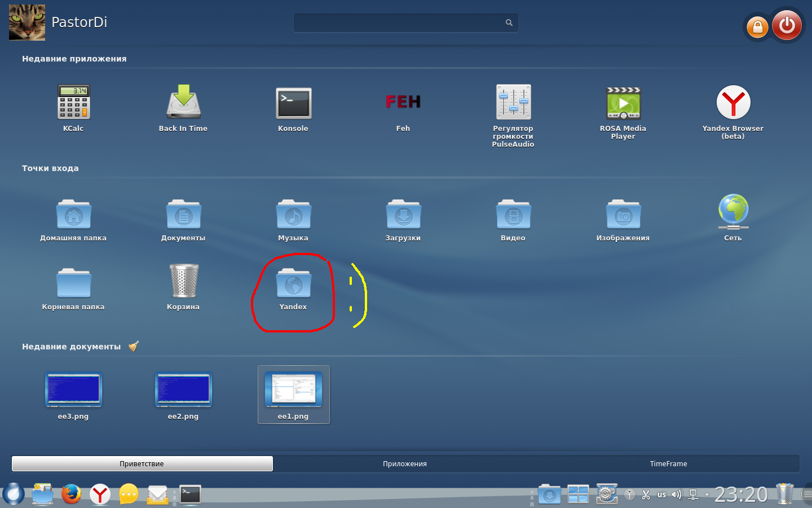
Task: Launch Firefox from the panel
Action: point(71,494)
